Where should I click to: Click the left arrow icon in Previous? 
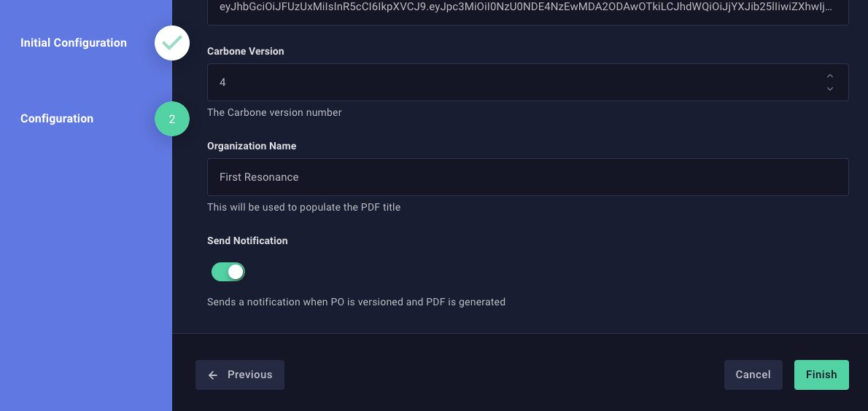(x=213, y=375)
